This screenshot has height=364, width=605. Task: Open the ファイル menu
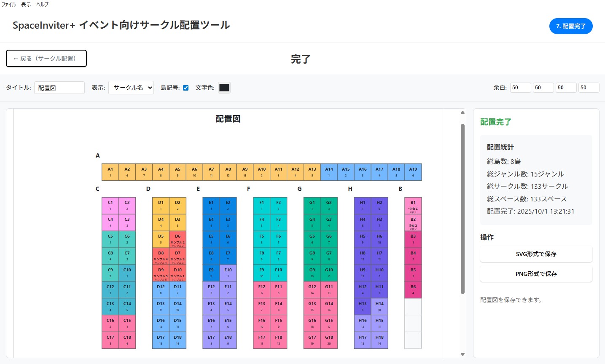[x=8, y=4]
